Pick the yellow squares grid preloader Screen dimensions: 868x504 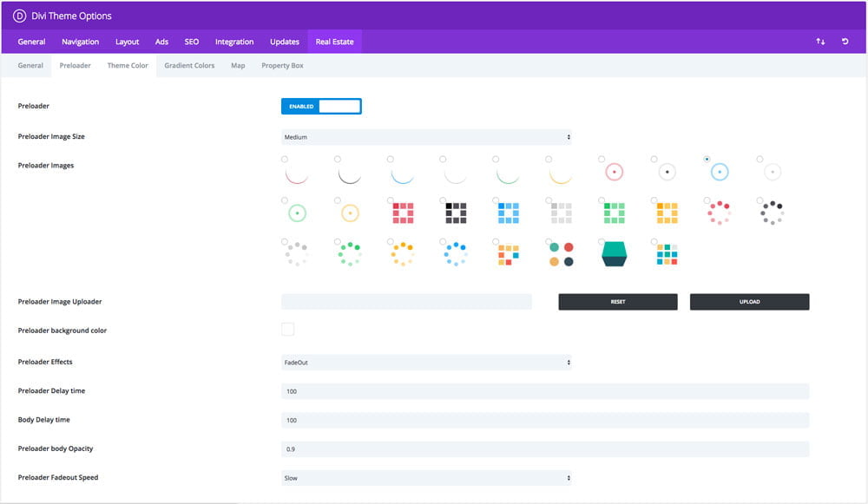point(667,213)
